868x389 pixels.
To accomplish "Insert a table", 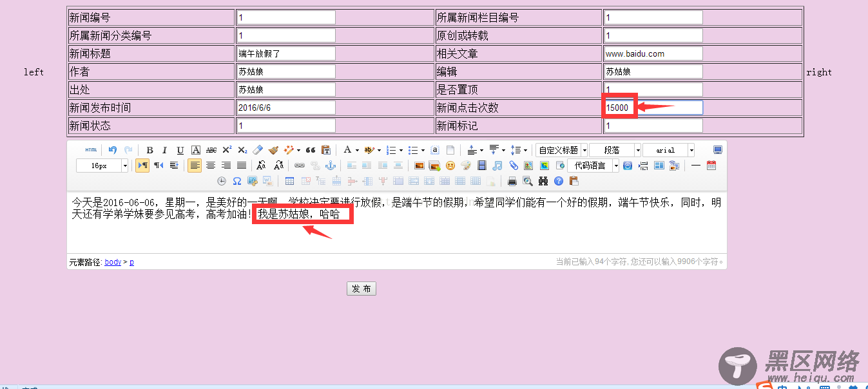I will 289,181.
